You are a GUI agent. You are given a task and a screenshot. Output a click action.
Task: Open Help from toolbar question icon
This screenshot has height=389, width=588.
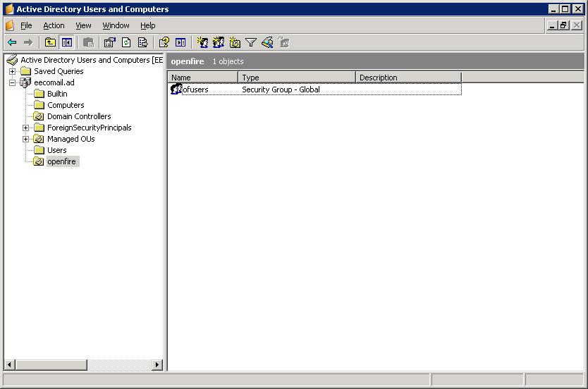(164, 42)
